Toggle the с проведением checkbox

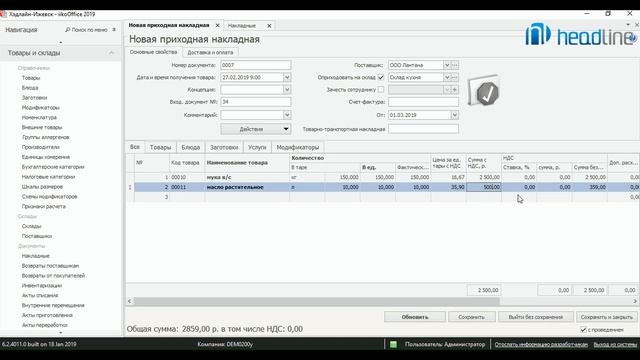pos(583,329)
